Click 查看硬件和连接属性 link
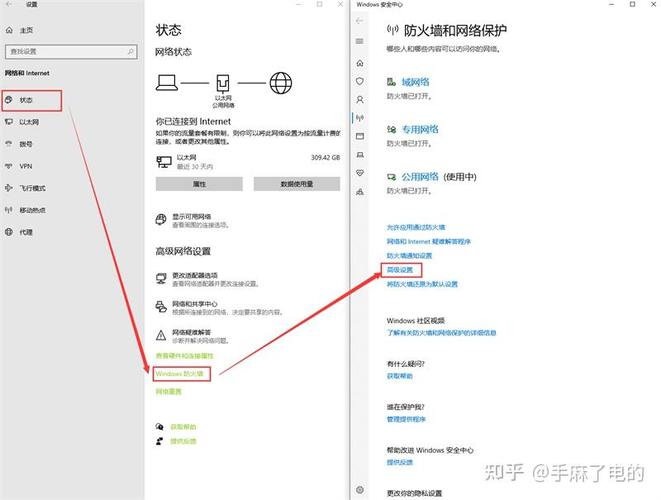This screenshot has height=500, width=661. click(x=185, y=356)
